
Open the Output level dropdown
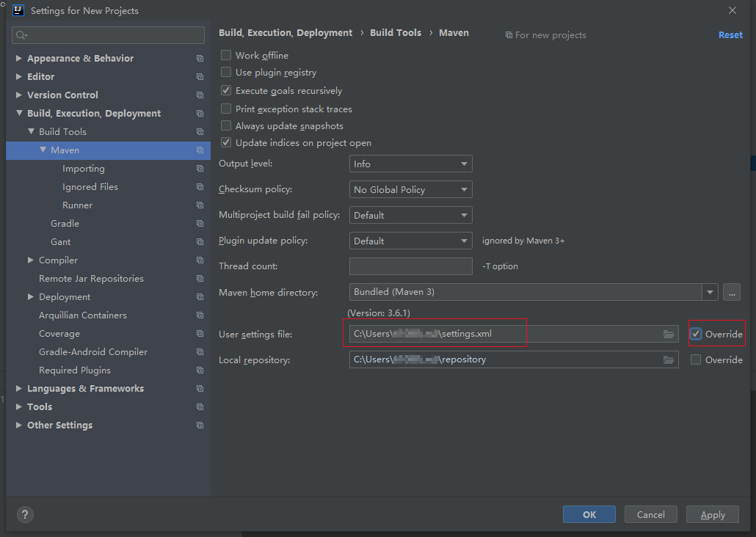click(x=410, y=164)
